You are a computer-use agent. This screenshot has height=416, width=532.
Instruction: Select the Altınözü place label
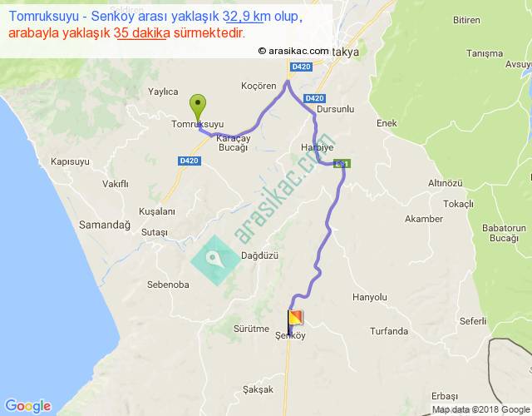pos(446,183)
